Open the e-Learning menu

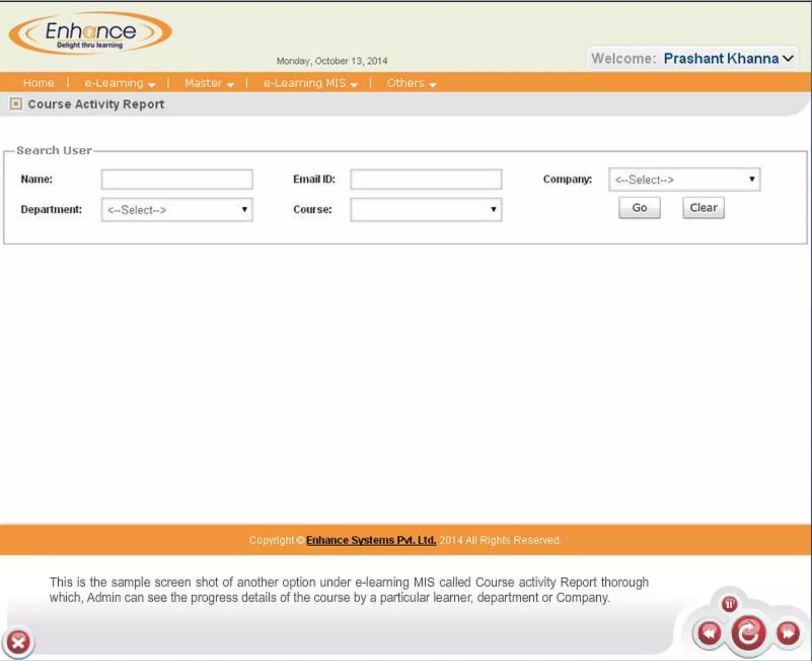[x=119, y=83]
